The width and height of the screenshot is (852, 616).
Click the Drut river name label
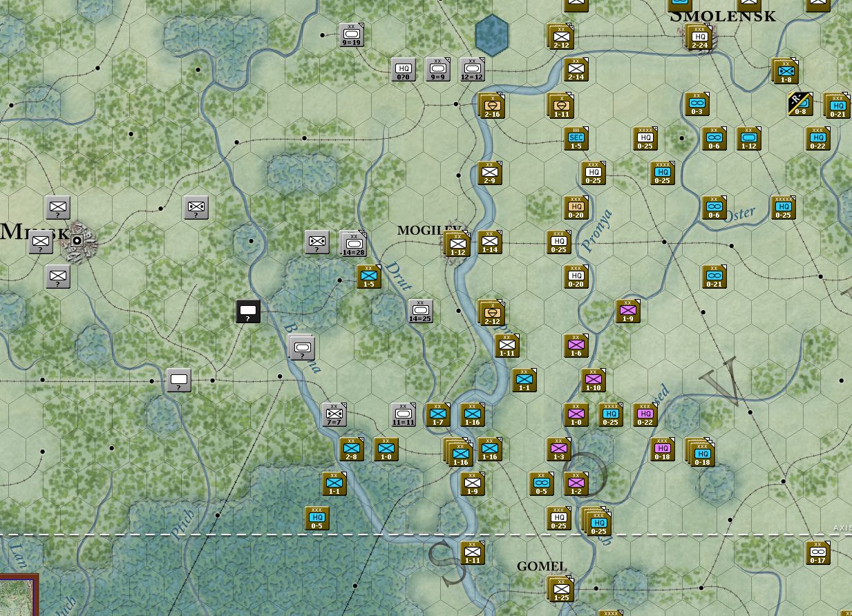(398, 276)
